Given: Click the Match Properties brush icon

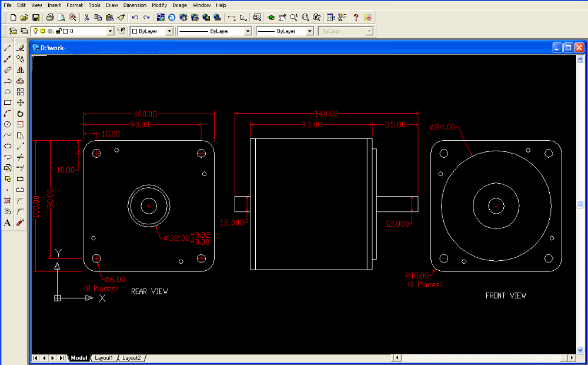Looking at the screenshot, I should tap(121, 17).
